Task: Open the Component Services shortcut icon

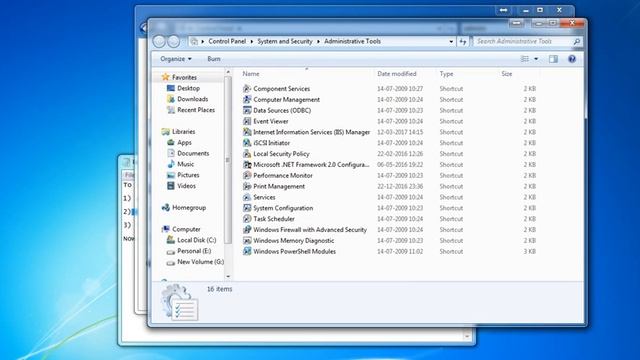Action: point(247,89)
